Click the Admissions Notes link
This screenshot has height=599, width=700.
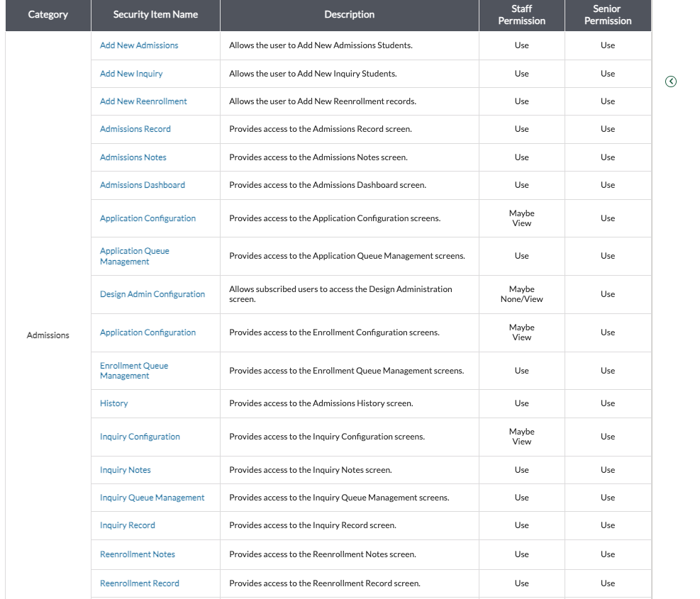133,157
